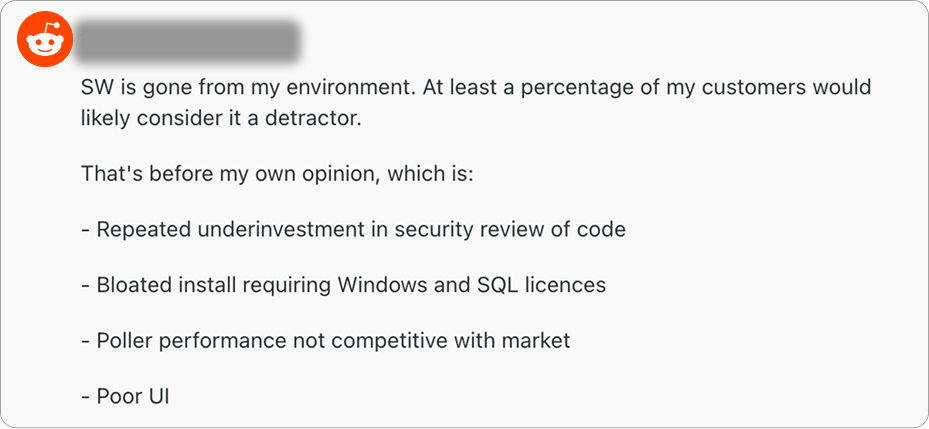Screen dimensions: 929x429
Task: Click the word "licences" in the comment
Action: click(x=564, y=285)
